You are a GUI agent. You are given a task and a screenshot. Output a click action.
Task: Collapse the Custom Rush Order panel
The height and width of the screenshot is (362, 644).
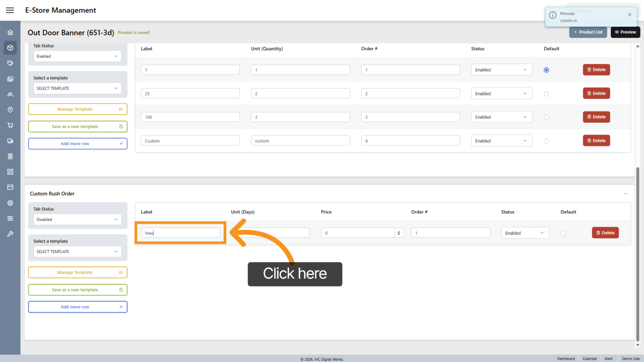point(625,194)
